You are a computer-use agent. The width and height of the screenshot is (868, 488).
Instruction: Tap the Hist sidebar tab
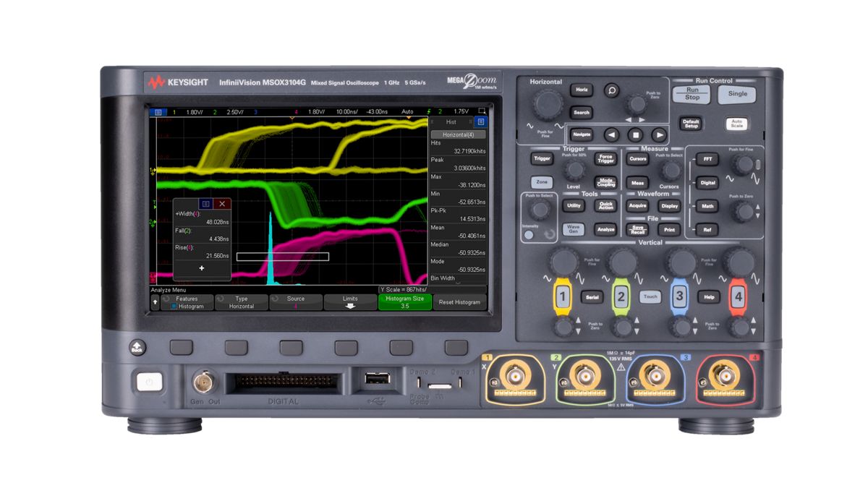pos(451,122)
